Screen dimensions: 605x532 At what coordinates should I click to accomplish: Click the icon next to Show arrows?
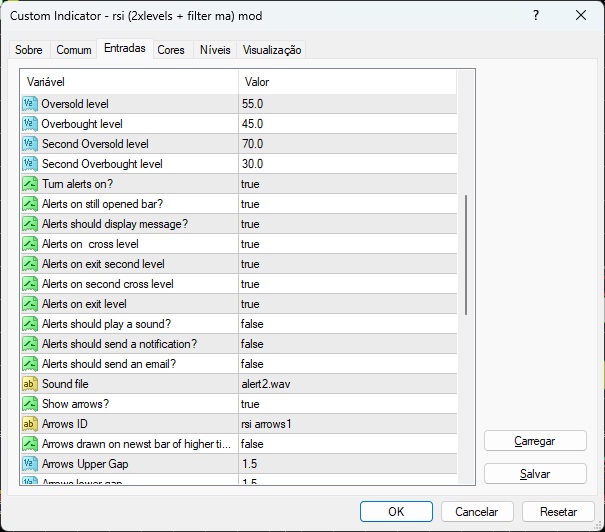coord(29,404)
